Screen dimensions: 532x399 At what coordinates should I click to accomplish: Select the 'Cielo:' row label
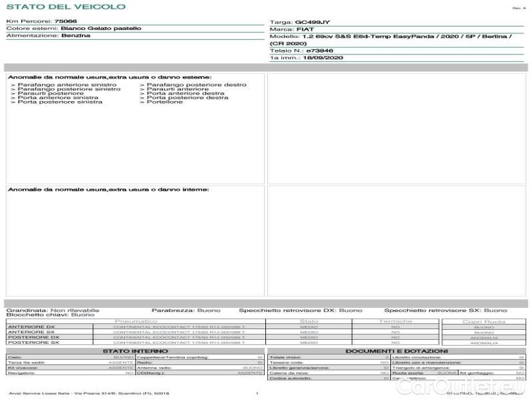click(x=15, y=357)
